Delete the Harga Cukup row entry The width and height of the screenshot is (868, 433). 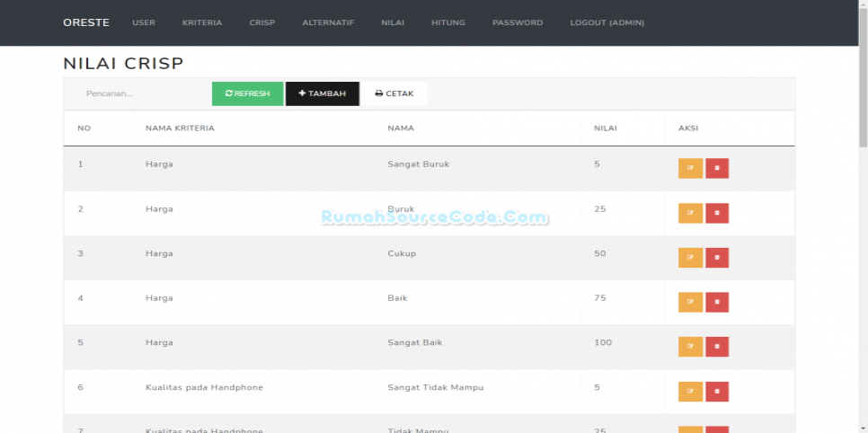[717, 258]
